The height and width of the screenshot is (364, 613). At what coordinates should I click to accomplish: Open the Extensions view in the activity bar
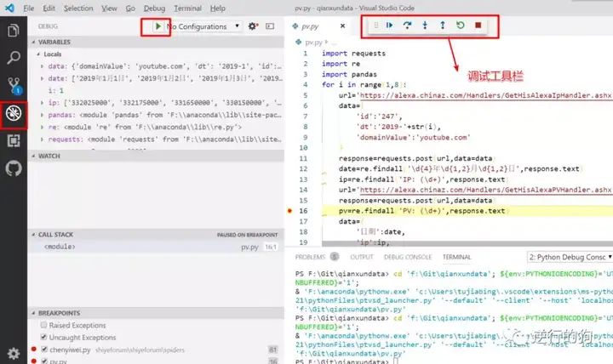(14, 140)
